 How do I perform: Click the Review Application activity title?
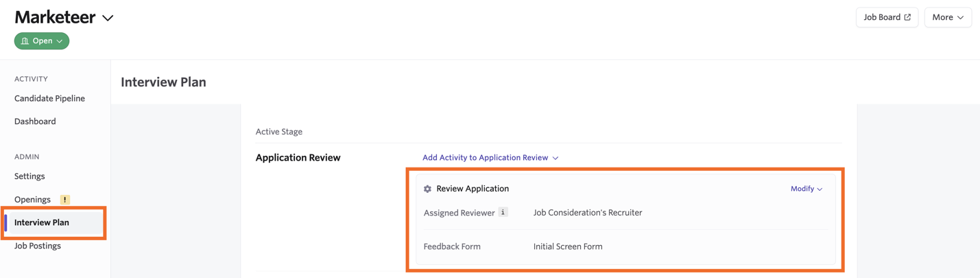pyautogui.click(x=473, y=189)
